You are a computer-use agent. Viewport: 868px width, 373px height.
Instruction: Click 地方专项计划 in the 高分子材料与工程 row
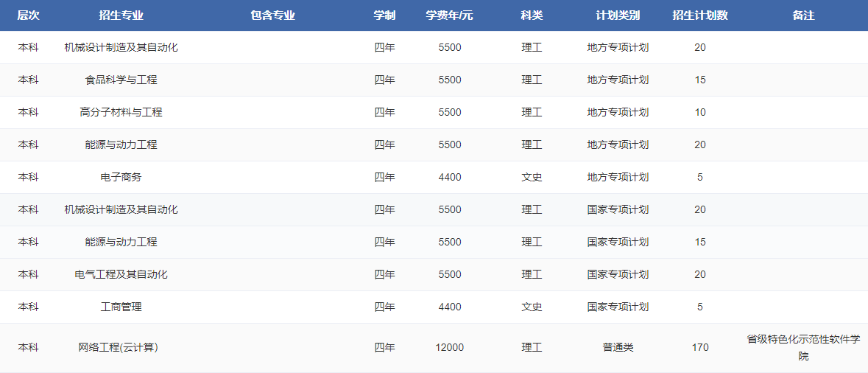point(618,113)
